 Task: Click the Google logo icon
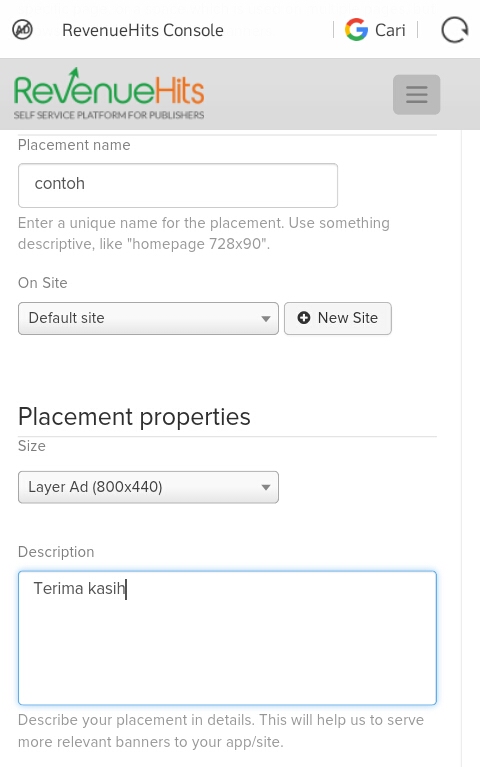point(356,30)
